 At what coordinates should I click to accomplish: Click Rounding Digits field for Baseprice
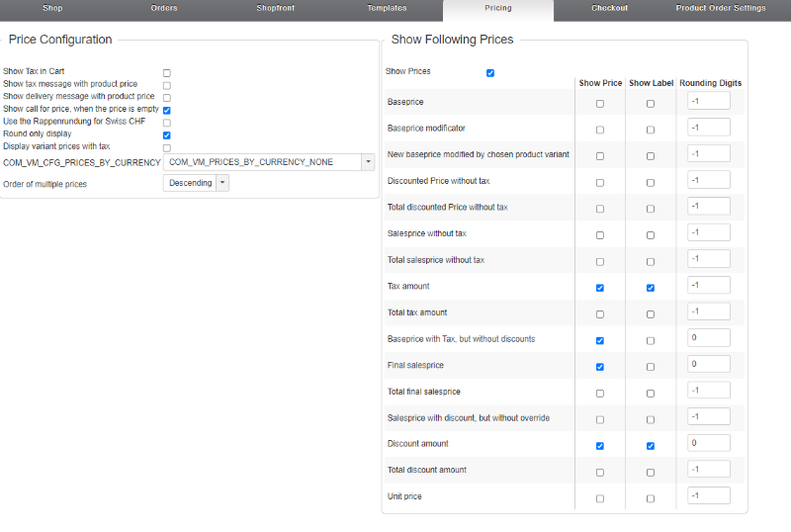point(708,101)
